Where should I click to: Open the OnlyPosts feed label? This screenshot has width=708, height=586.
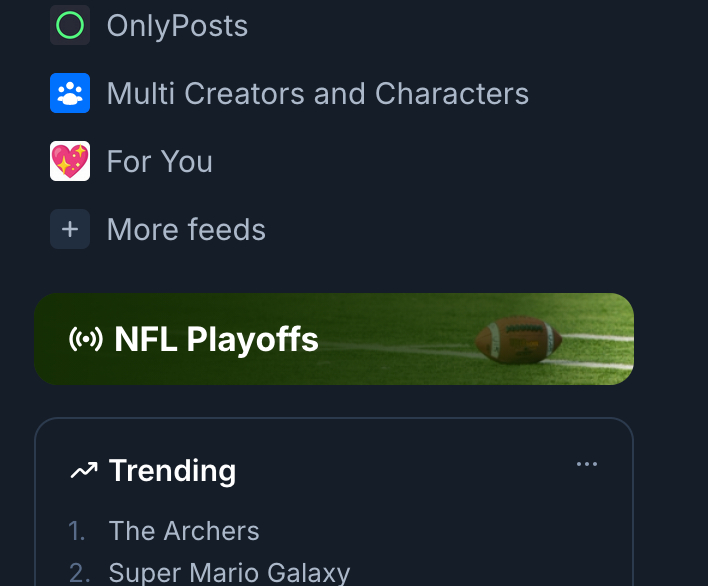click(x=177, y=26)
